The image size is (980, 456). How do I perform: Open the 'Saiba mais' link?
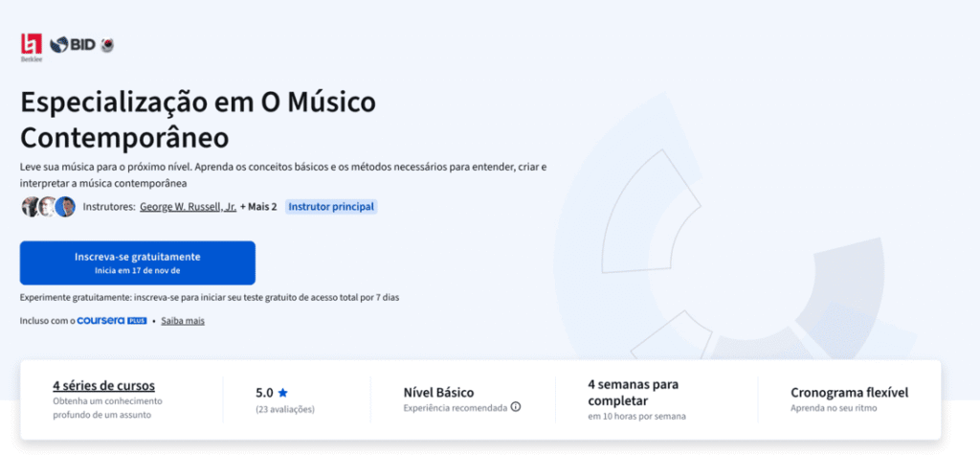pyautogui.click(x=182, y=321)
